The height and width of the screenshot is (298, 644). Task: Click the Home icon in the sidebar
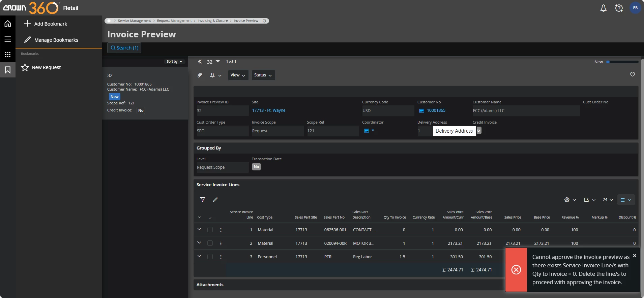[x=8, y=24]
